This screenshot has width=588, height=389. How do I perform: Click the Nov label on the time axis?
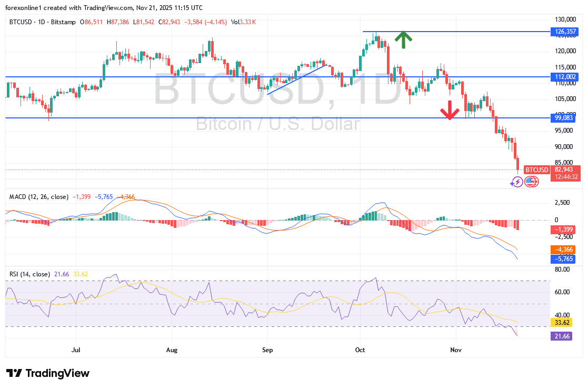[x=456, y=350]
